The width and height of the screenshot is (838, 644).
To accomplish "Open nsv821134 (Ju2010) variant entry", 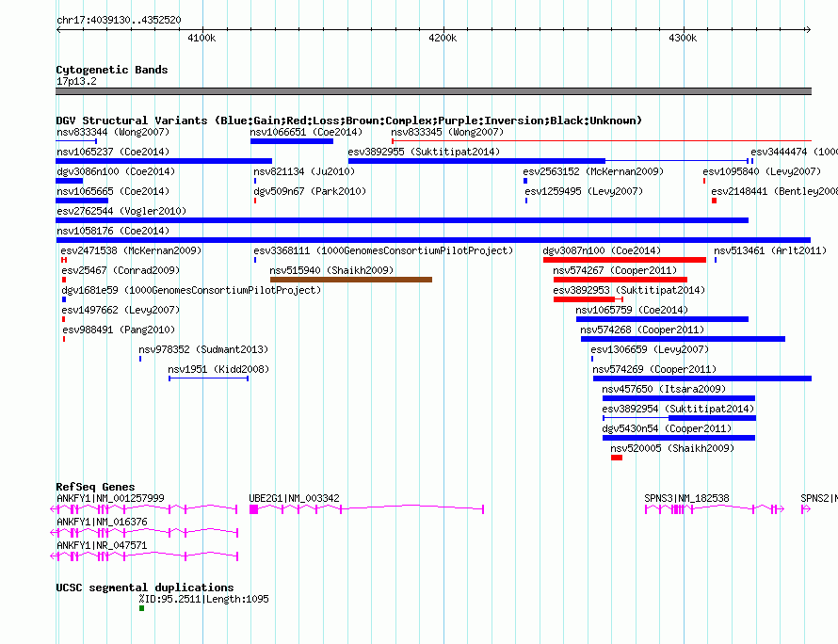I will pyautogui.click(x=304, y=171).
